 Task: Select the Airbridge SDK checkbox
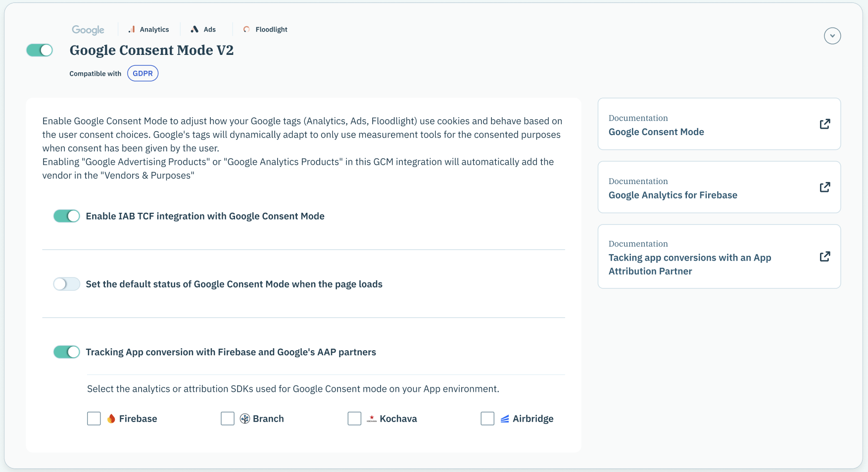[487, 419]
